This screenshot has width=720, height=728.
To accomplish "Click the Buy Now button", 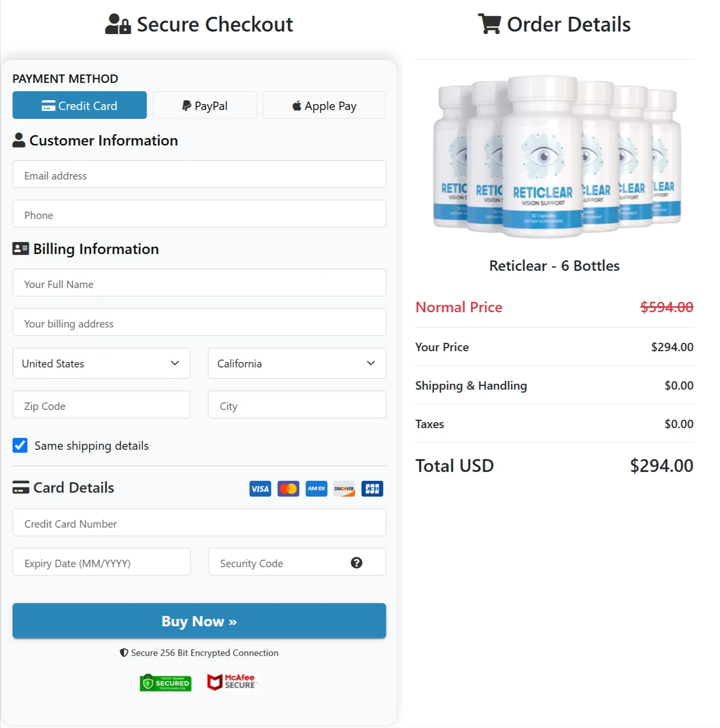I will (199, 621).
